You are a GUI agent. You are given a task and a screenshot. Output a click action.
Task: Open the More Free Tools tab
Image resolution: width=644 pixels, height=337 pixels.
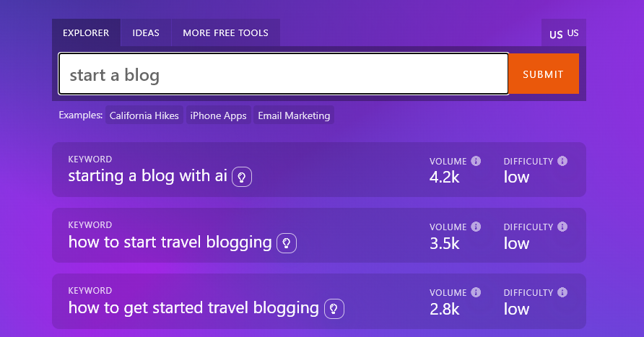click(x=225, y=33)
